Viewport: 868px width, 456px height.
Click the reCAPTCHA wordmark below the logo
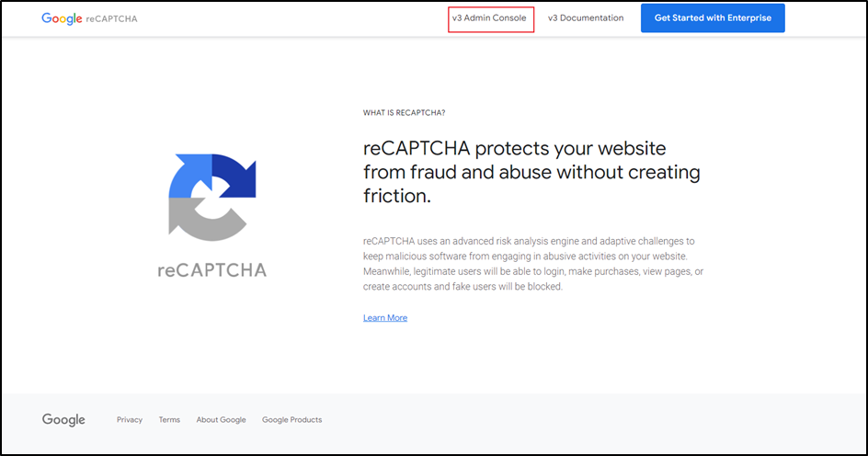coord(212,270)
